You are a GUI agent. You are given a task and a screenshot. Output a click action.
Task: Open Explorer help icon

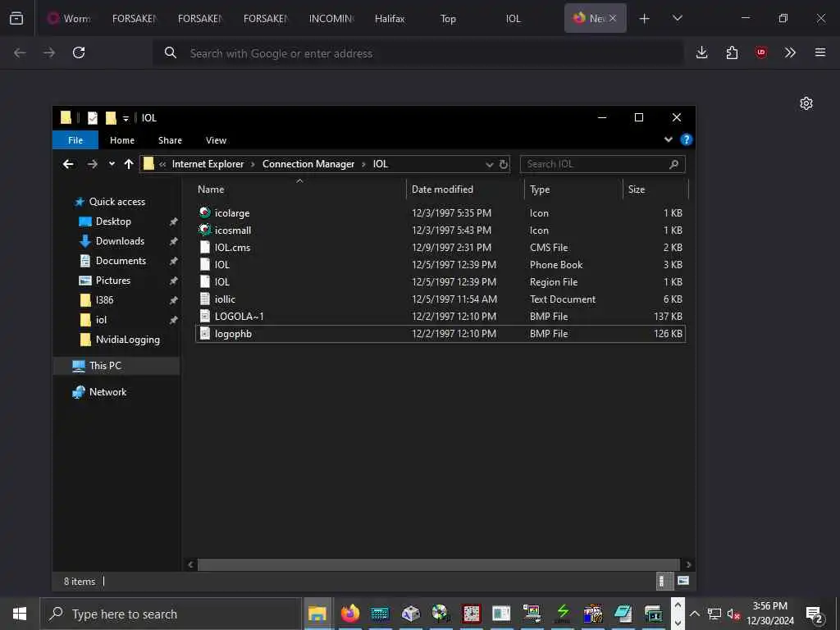687,139
